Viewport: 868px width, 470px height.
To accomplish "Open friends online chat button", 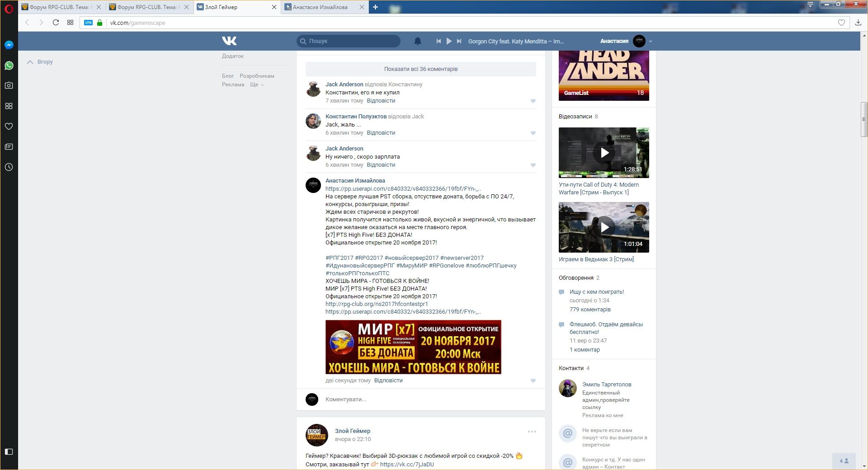I will [844, 461].
